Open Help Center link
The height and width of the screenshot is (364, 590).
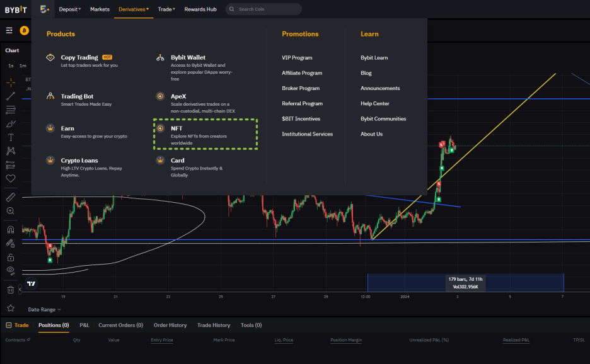pos(375,103)
